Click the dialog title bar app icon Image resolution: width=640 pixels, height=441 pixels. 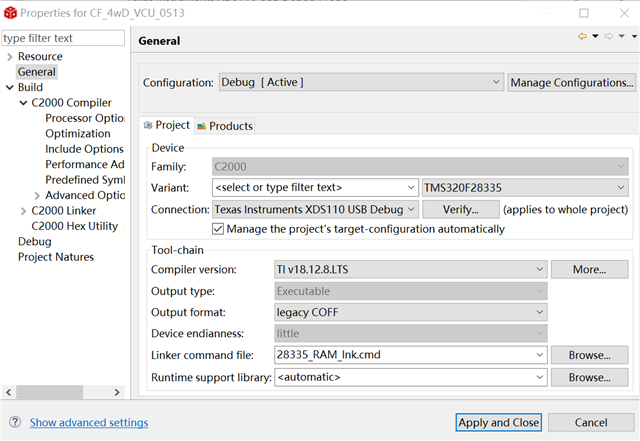(x=12, y=12)
